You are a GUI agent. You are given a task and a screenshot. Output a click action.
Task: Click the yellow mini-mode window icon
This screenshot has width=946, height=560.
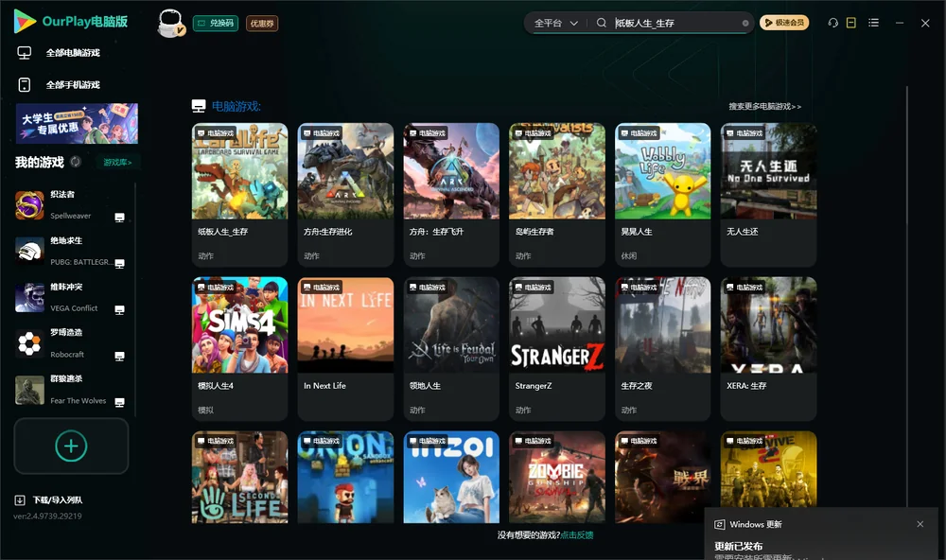coord(851,23)
